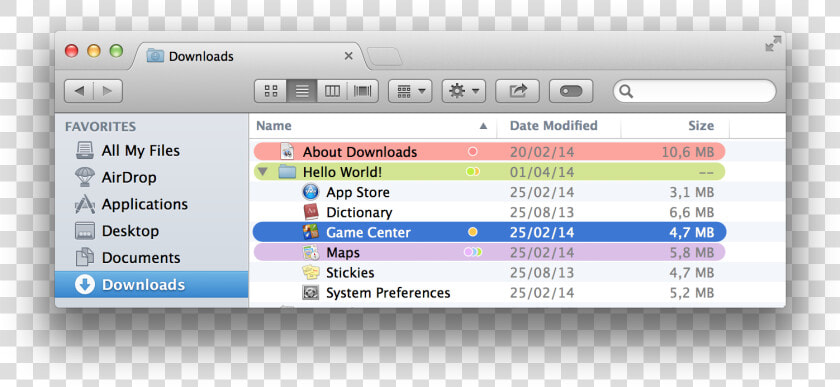
Task: Click the Desktop sidebar icon
Action: coord(85,231)
